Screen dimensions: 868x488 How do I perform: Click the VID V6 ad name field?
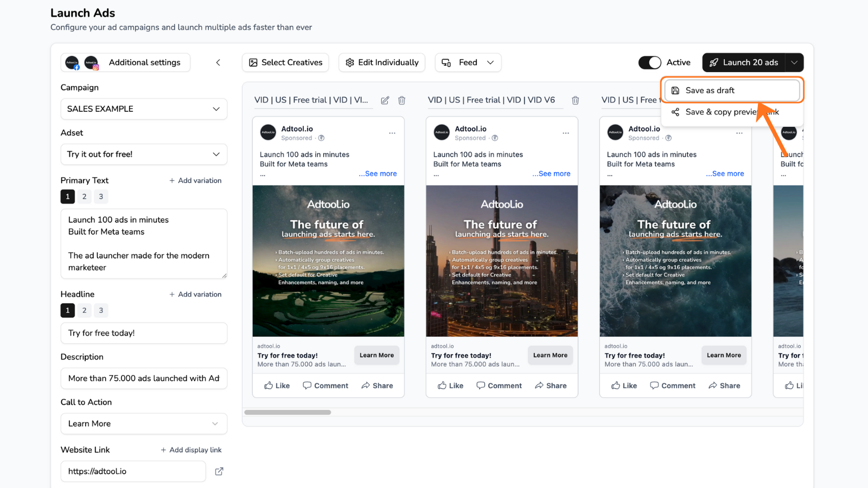click(x=495, y=100)
